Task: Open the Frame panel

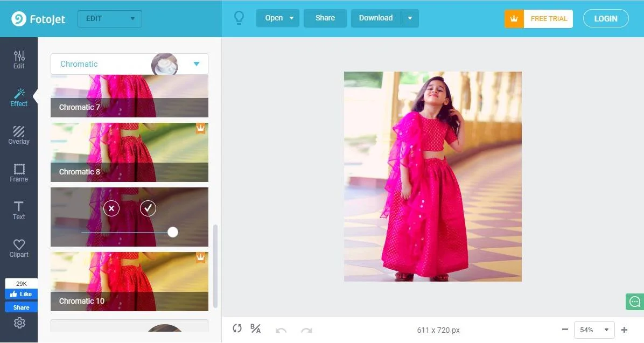Action: 19,172
